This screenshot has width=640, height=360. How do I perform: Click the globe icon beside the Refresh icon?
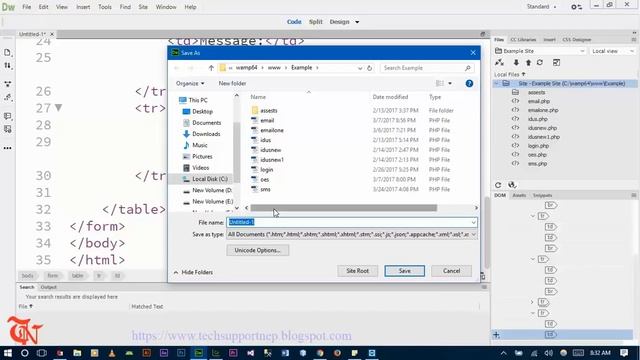click(x=512, y=185)
